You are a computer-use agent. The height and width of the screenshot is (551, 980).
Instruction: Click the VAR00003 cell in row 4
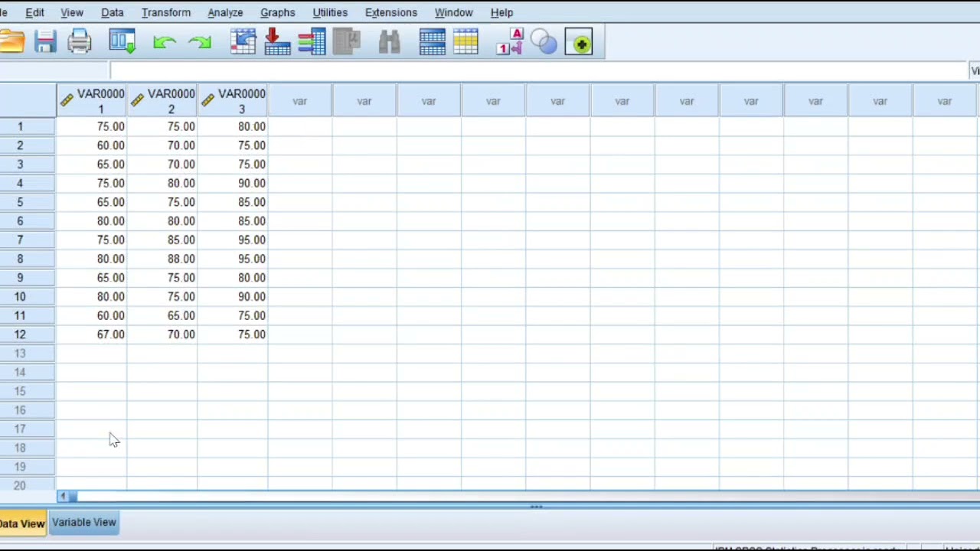click(x=233, y=183)
